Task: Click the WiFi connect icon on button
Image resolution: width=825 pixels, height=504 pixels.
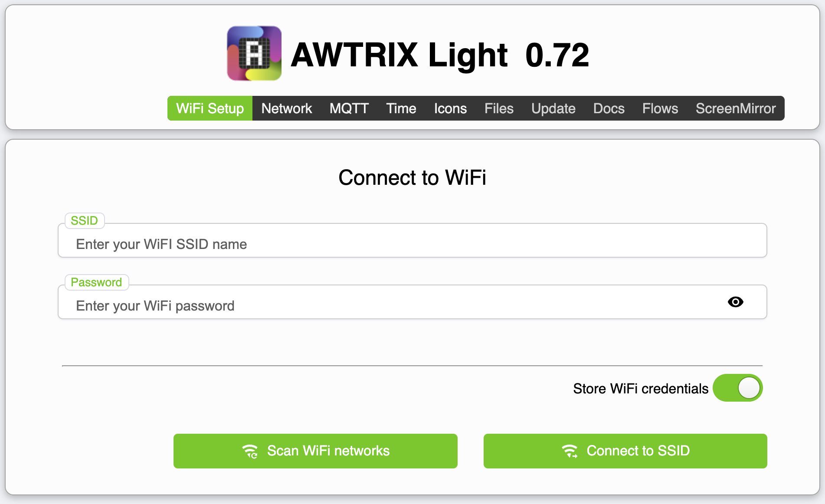Action: 570,451
